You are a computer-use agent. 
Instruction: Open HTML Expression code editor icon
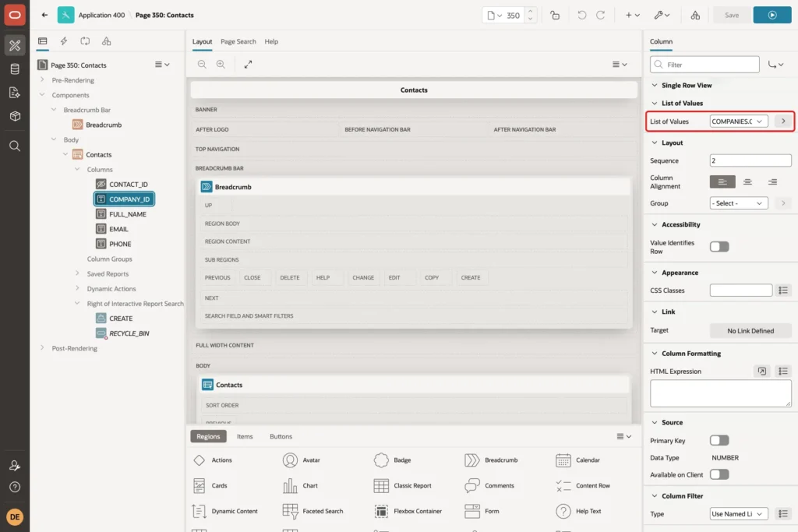[762, 372]
